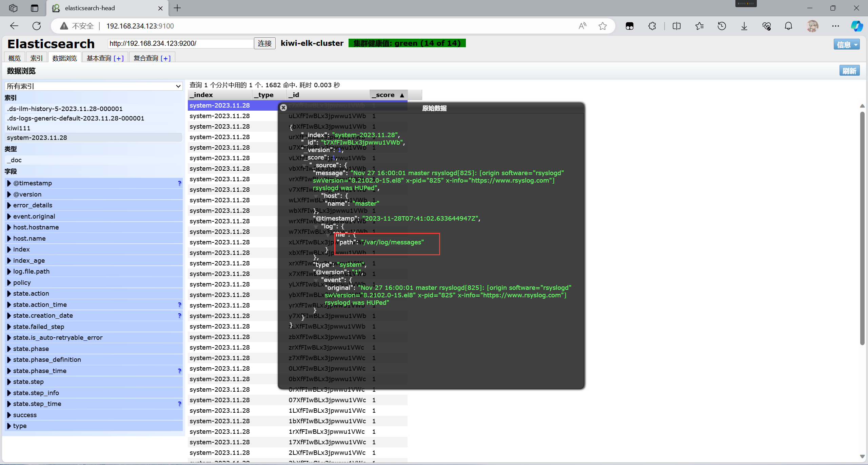The height and width of the screenshot is (465, 868).
Task: Close the raw data popup dialog
Action: [283, 108]
